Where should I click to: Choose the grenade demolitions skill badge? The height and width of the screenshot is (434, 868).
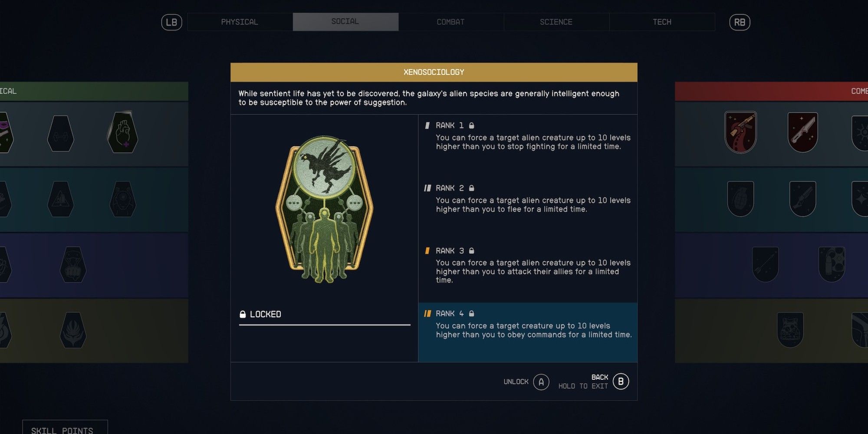click(740, 199)
